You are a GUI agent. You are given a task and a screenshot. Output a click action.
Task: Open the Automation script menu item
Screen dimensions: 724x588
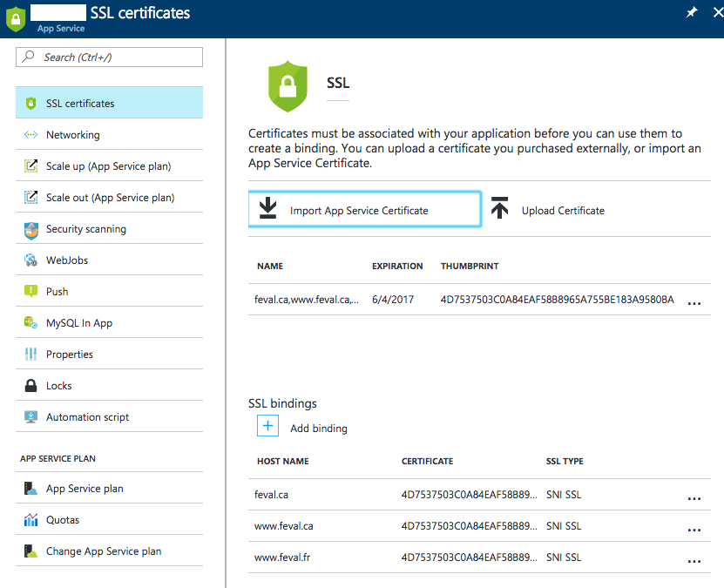pyautogui.click(x=110, y=416)
